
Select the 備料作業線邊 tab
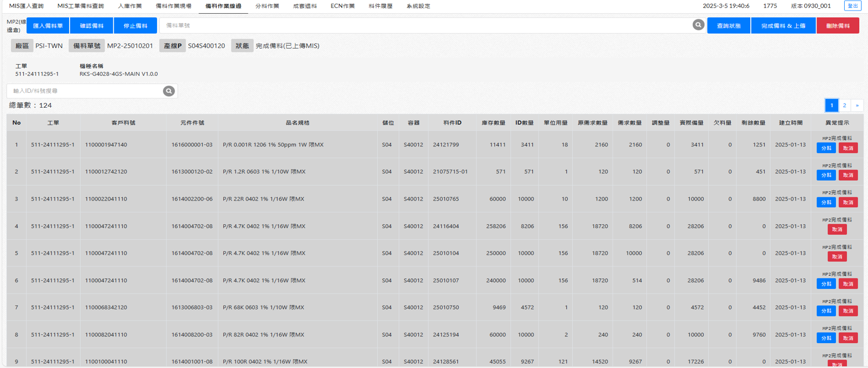pos(223,6)
